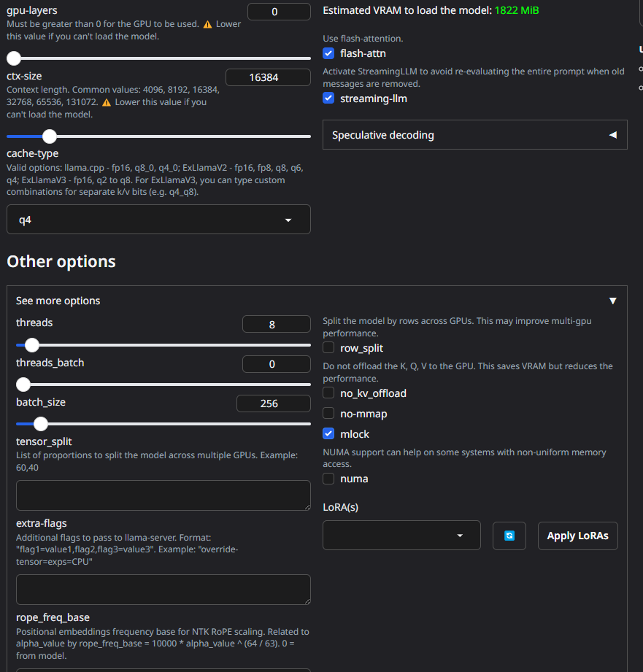
Task: Click into the extra-flags text area
Action: point(163,590)
